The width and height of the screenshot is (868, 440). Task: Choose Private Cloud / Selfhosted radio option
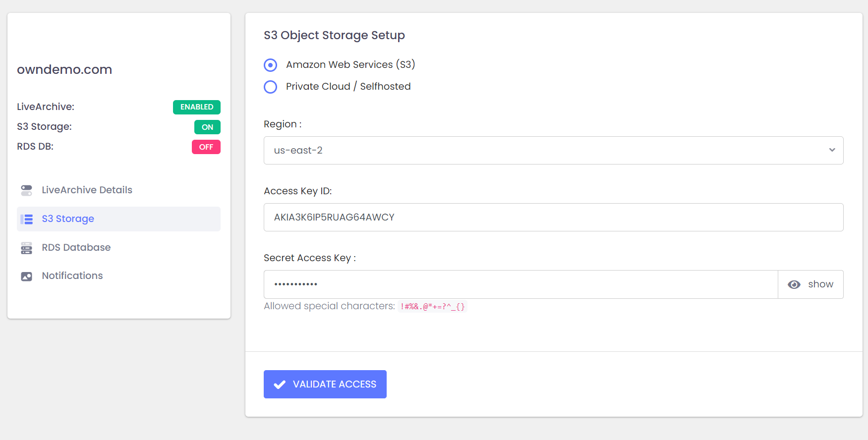[x=270, y=87]
